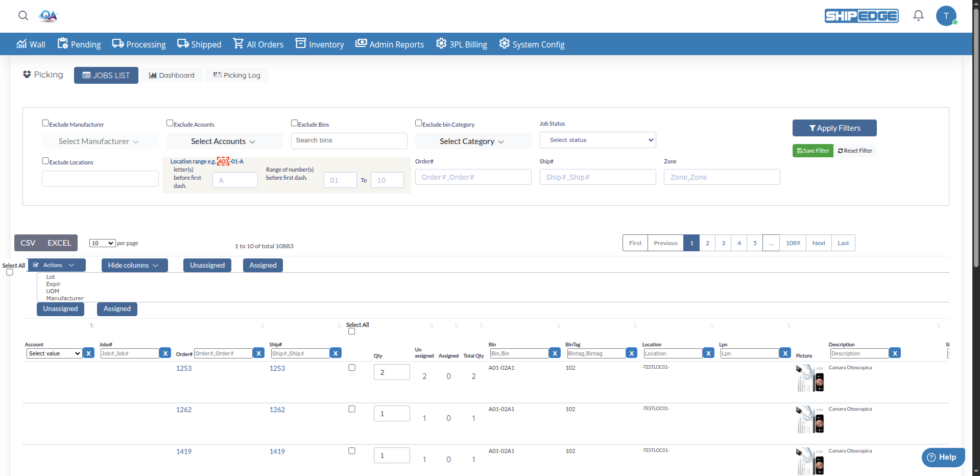This screenshot has width=980, height=476.
Task: Open order link 1253
Action: (184, 368)
